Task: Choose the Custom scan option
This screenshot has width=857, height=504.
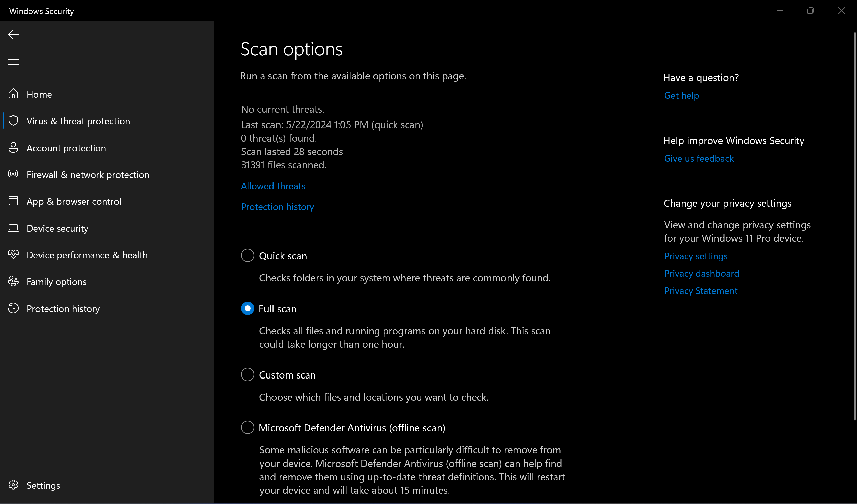Action: (247, 374)
